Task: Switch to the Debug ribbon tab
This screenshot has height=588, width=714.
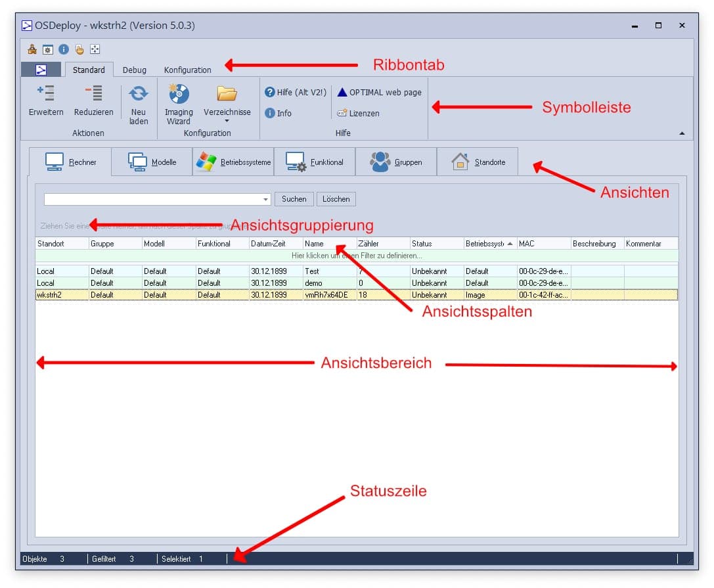Action: pos(135,70)
